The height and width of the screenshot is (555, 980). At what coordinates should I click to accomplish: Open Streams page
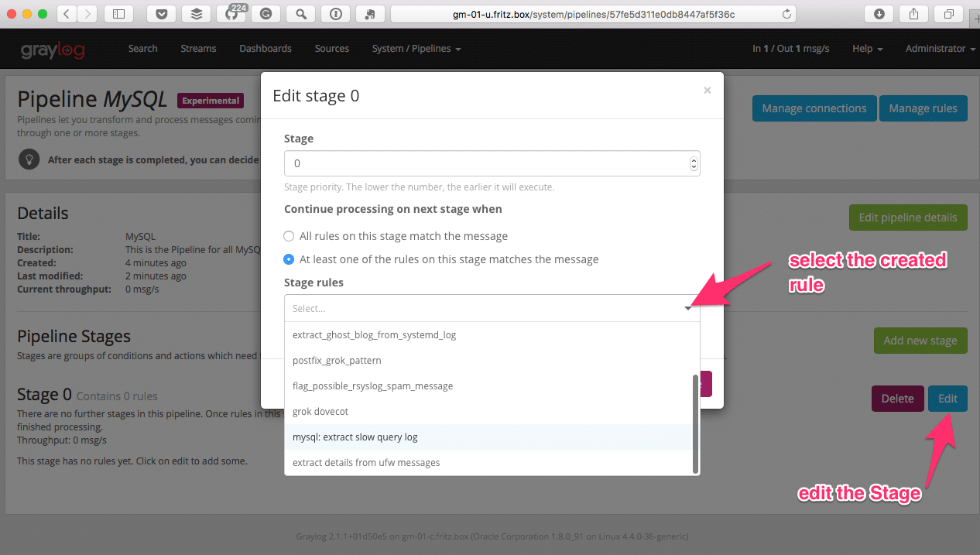[198, 48]
